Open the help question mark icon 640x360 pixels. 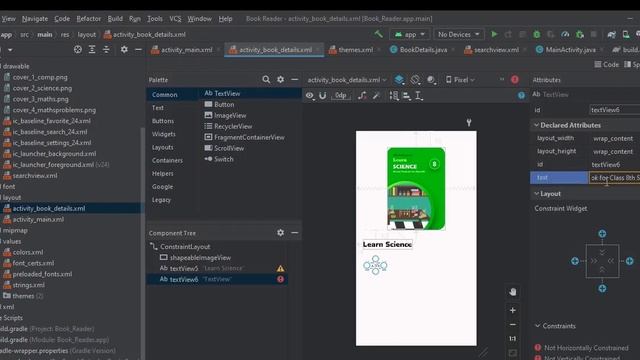(x=521, y=96)
